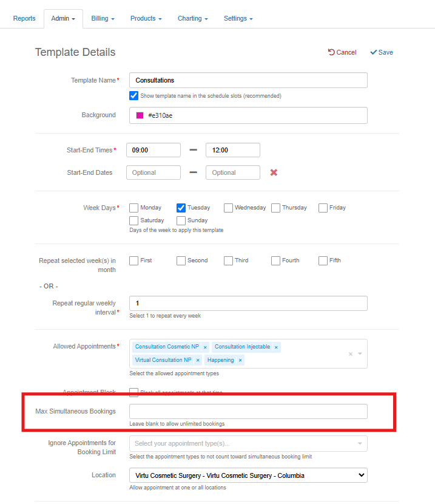Click the Max Simultaneous Bookings field
The image size is (435, 504).
tap(248, 411)
